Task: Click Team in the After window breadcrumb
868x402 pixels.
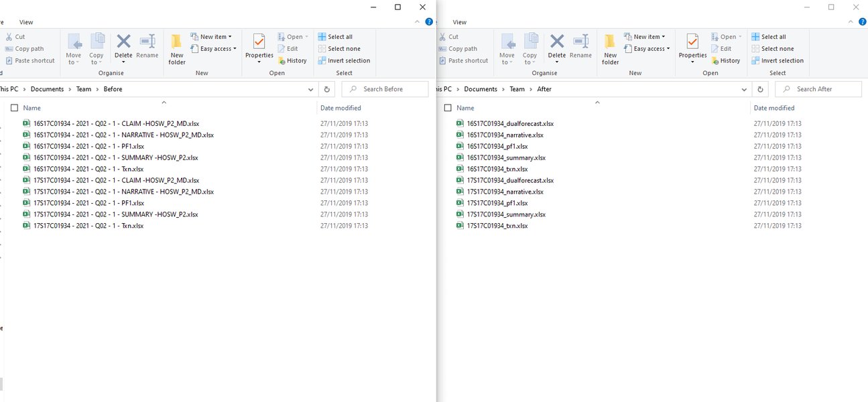Action: [517, 89]
